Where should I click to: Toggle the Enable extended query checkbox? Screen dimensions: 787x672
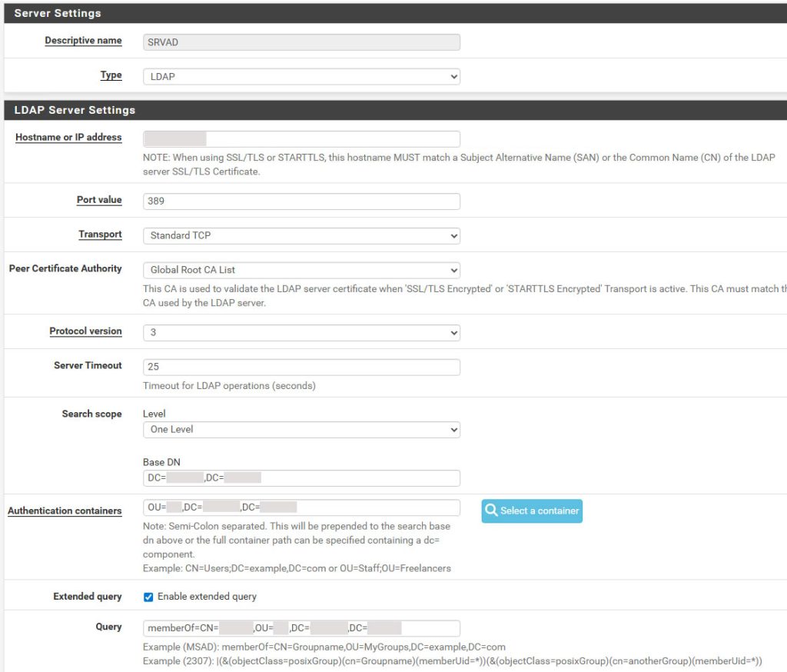(148, 597)
